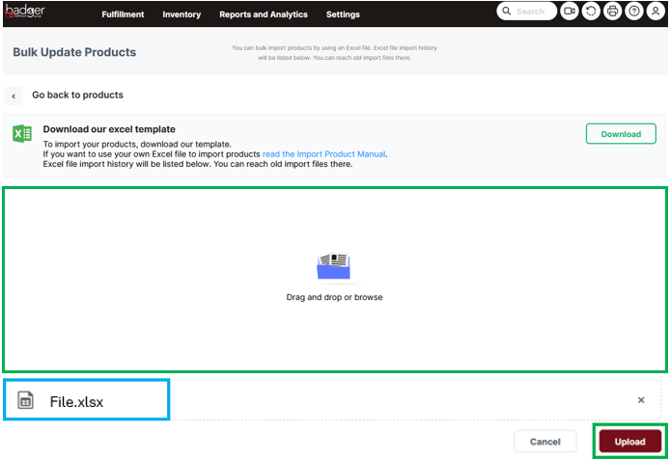Open the Settings menu
Screen dimensions: 670x461
point(343,15)
